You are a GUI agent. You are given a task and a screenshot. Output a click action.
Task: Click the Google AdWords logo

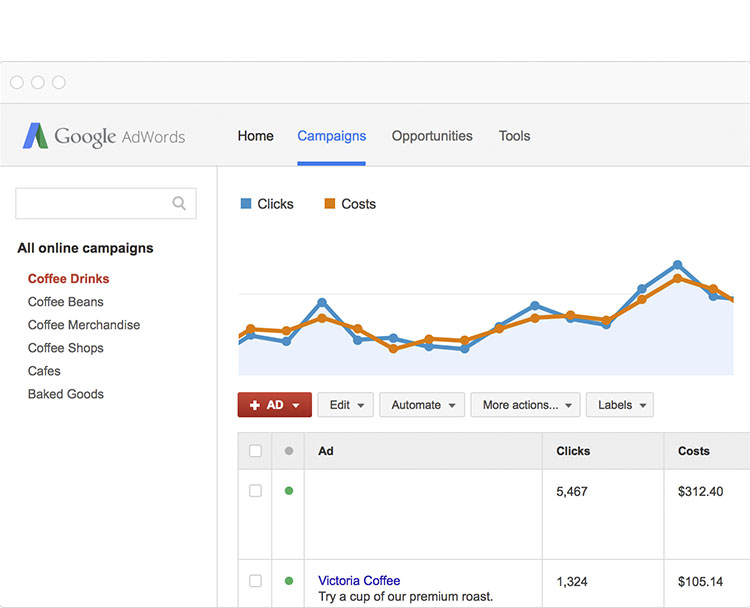pyautogui.click(x=104, y=136)
